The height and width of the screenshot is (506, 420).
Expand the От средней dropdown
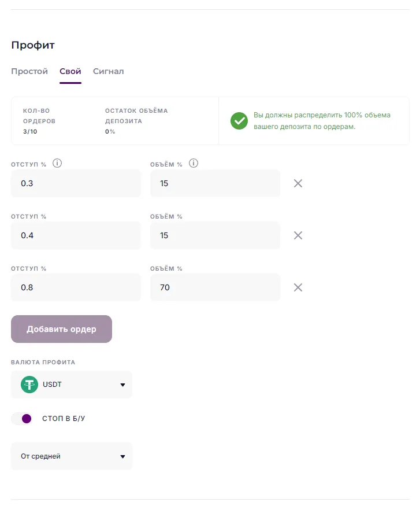point(72,456)
